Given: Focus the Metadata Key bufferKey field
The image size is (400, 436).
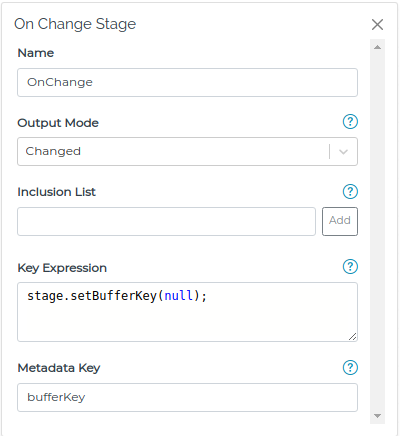Looking at the screenshot, I should coord(187,397).
